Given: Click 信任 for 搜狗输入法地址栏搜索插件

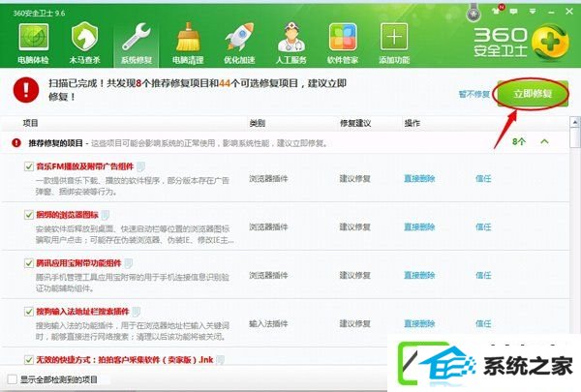Looking at the screenshot, I should click(x=483, y=321).
